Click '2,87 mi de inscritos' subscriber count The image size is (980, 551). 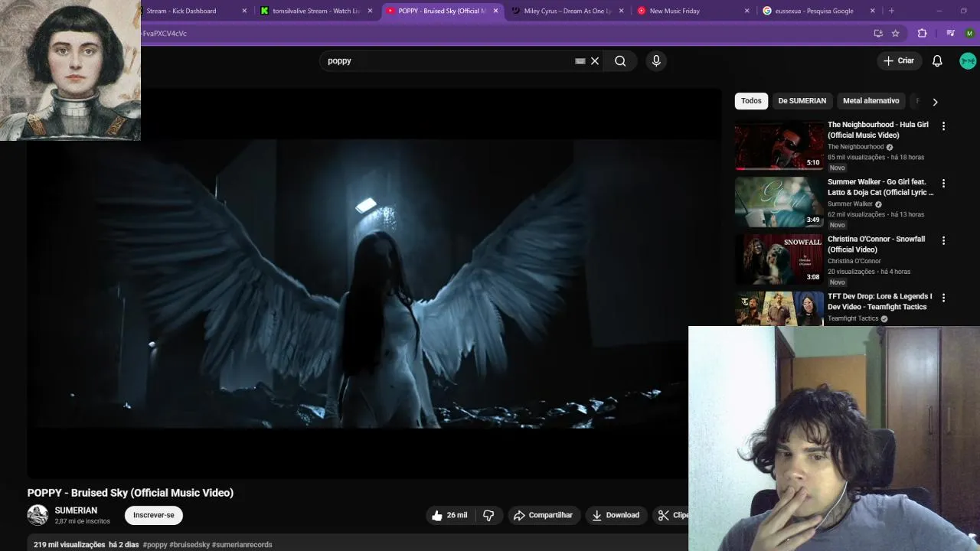pyautogui.click(x=82, y=521)
